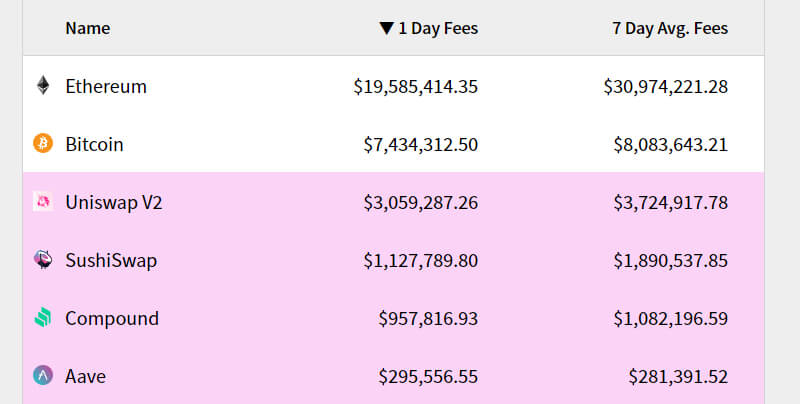Open the Aave name link
This screenshot has width=800, height=404.
(85, 377)
